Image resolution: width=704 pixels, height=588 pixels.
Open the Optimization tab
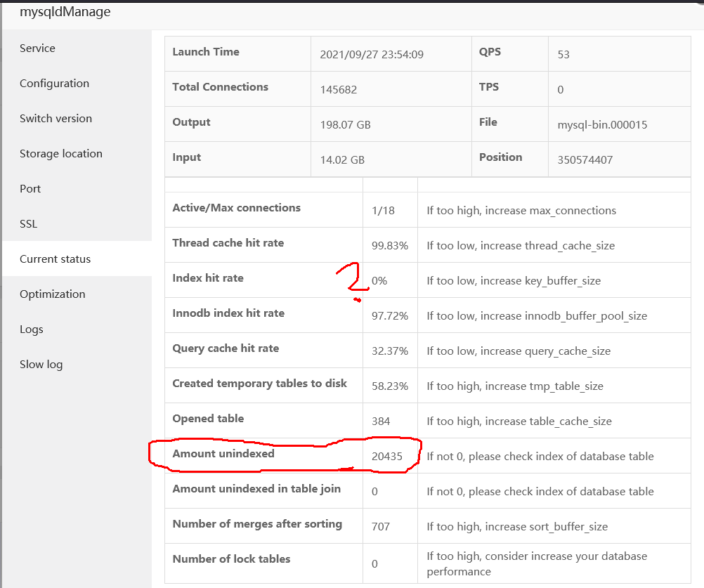pos(52,294)
